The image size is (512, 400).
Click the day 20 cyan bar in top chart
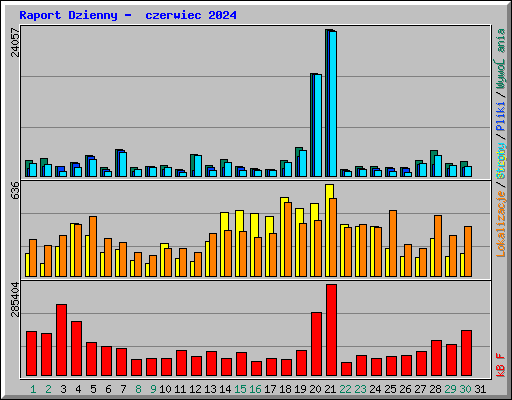pos(318,125)
